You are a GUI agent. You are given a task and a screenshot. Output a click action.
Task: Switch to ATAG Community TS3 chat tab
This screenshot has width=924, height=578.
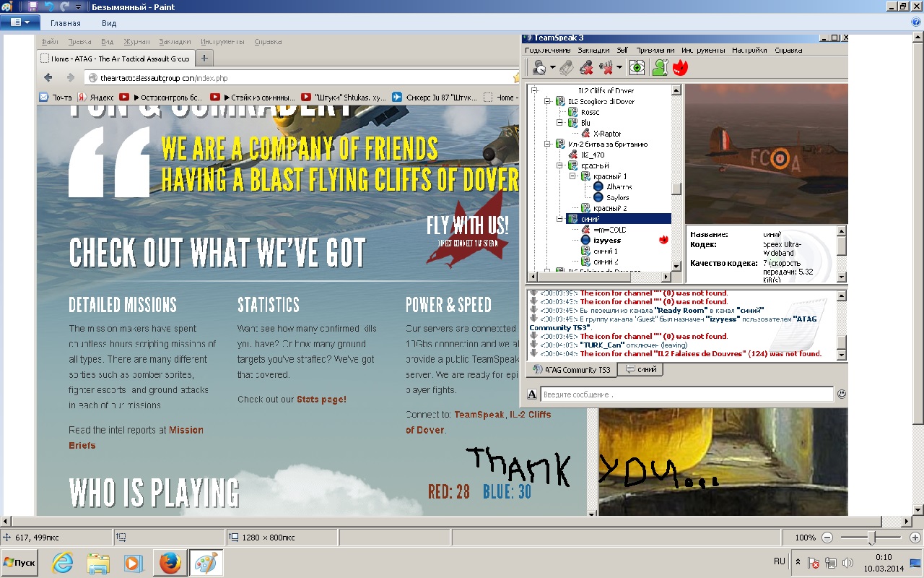[570, 370]
